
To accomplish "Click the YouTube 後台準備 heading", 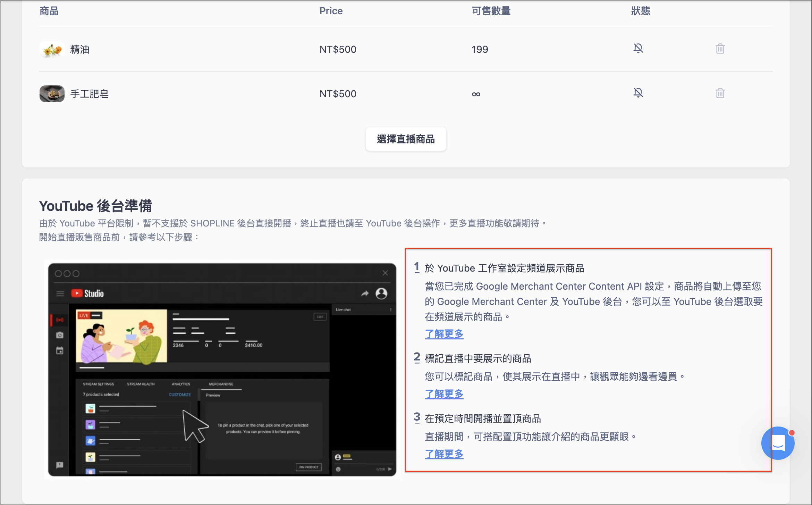I will click(x=95, y=206).
